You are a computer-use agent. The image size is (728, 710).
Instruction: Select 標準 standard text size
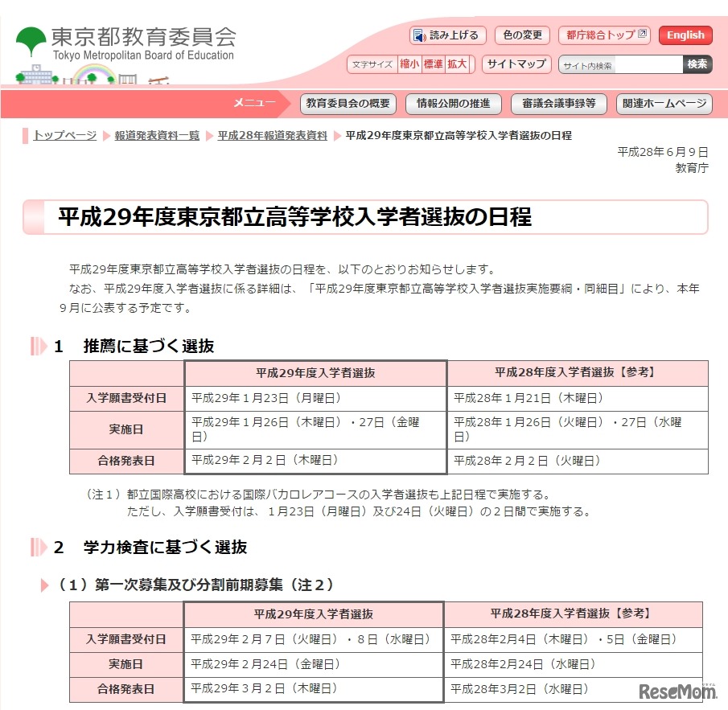point(433,64)
